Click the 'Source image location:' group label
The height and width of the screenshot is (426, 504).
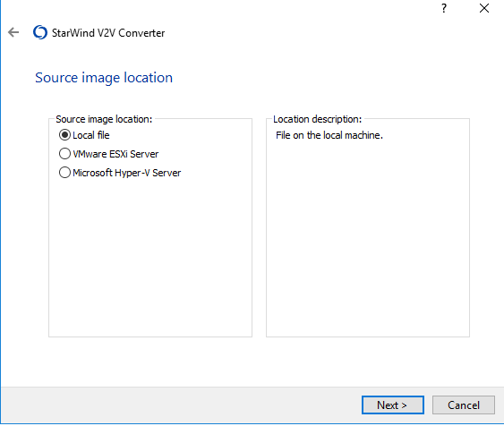[104, 119]
